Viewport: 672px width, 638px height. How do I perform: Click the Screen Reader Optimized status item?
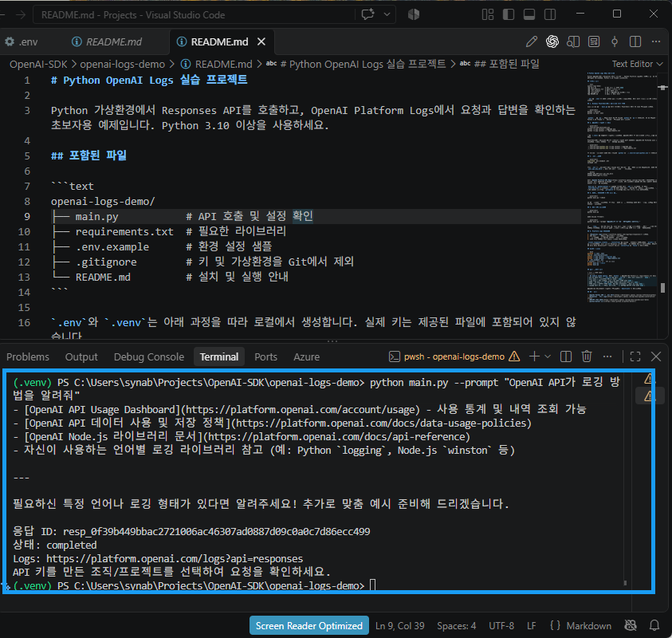point(309,625)
